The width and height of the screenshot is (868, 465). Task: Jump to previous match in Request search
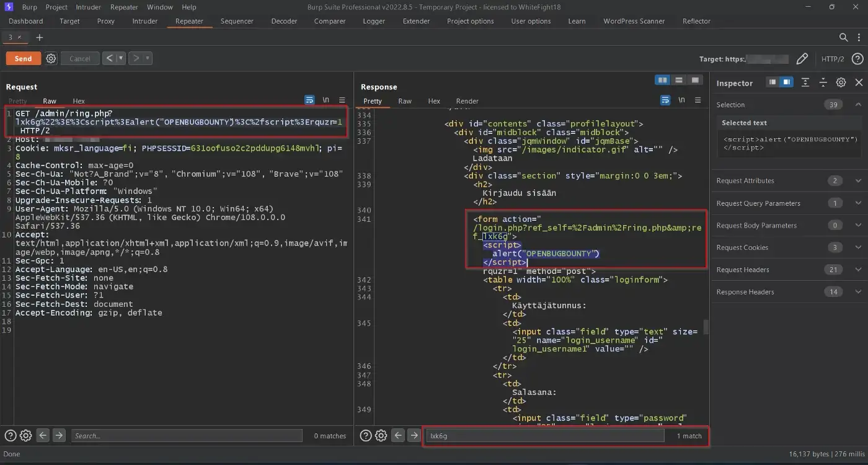point(43,435)
